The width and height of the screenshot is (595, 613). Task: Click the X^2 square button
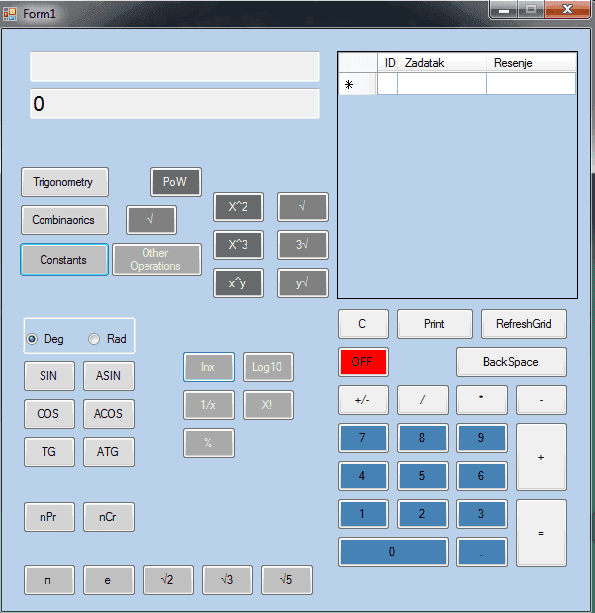tap(238, 207)
